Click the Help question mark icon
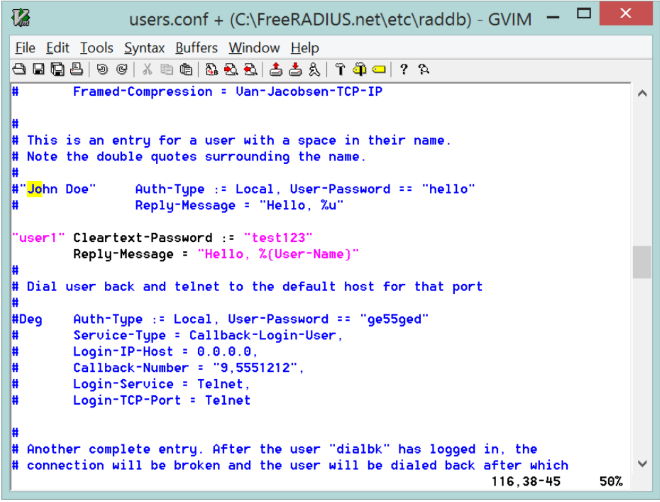This screenshot has width=660, height=502. (x=404, y=69)
